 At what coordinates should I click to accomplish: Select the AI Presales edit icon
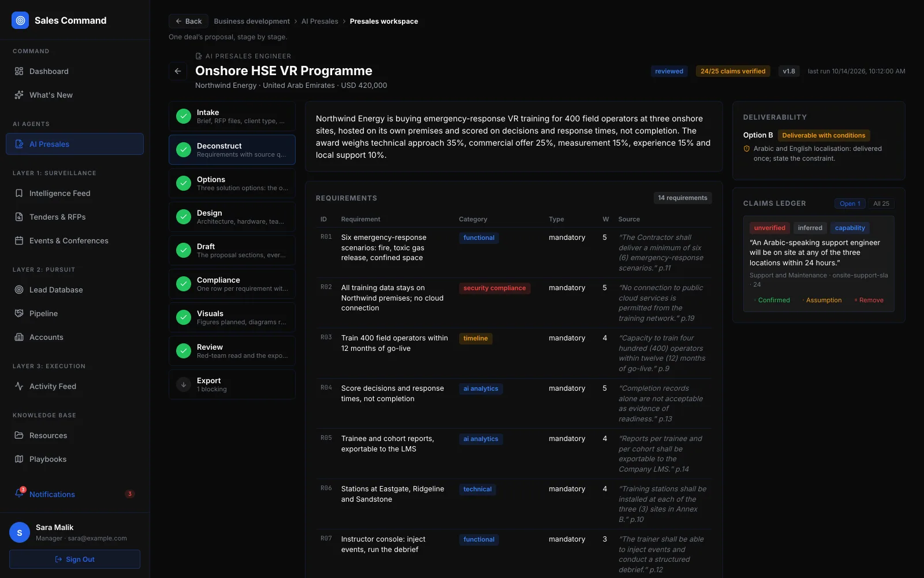[19, 144]
